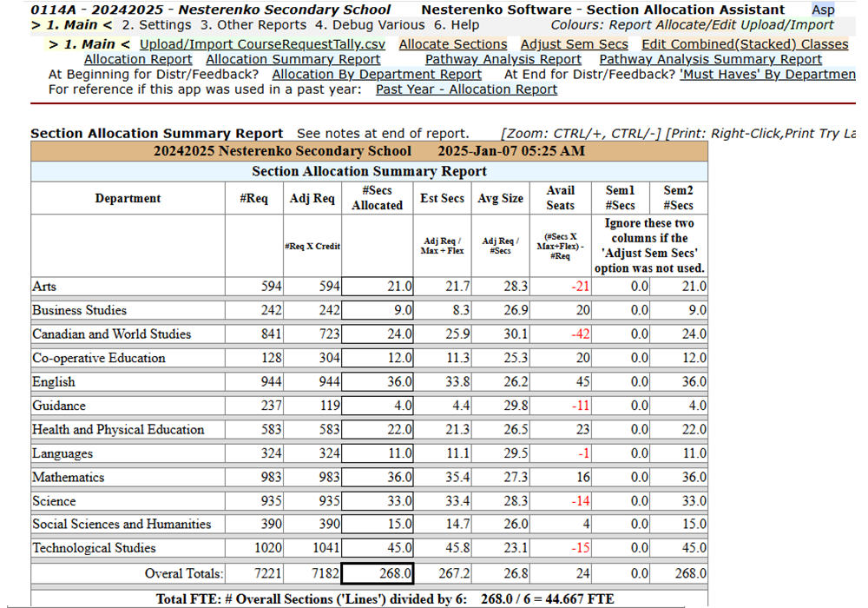This screenshot has height=608, width=868.
Task: Open Adjust Sem Secs page
Action: coord(574,44)
